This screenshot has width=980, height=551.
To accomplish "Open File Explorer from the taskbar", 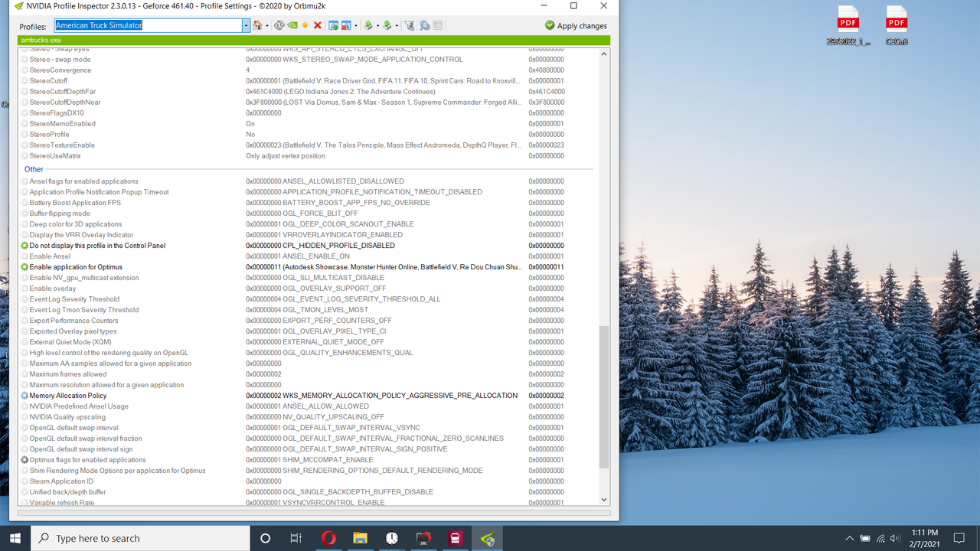I will click(360, 538).
